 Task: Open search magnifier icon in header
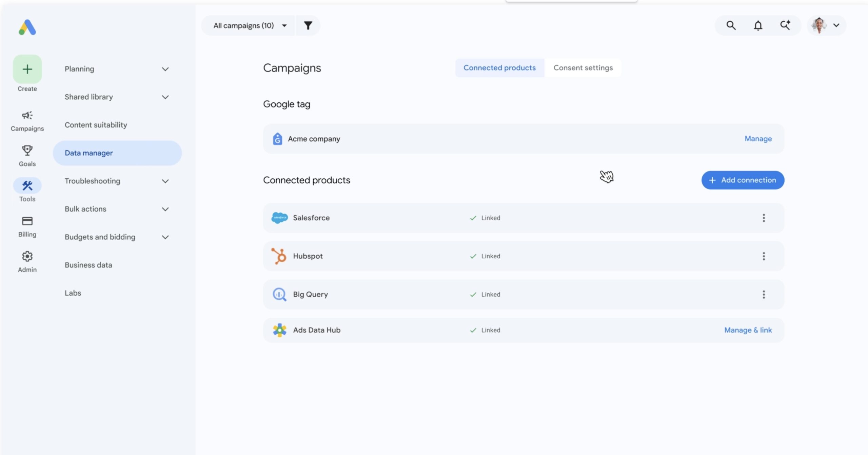coord(731,25)
